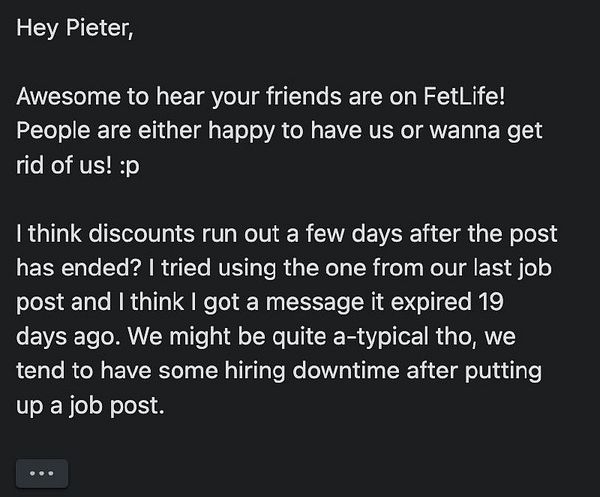This screenshot has width=600, height=497.
Task: Click the word "FetLife!" in the message
Action: [464, 96]
